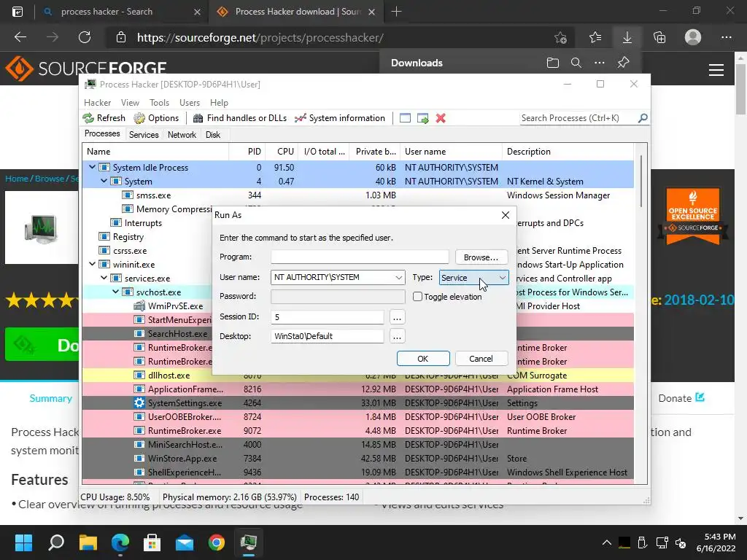The height and width of the screenshot is (560, 747).
Task: Collapse the wininit.exe tree node
Action: click(x=93, y=264)
